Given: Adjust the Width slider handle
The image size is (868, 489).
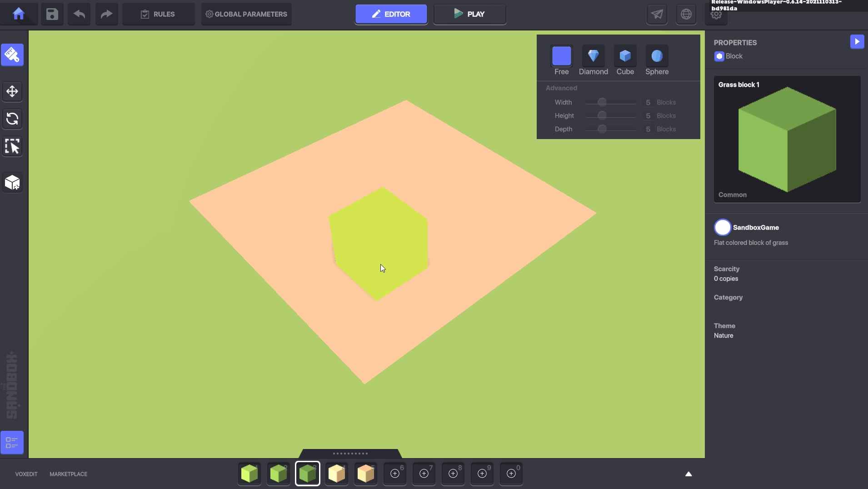Looking at the screenshot, I should (x=602, y=102).
